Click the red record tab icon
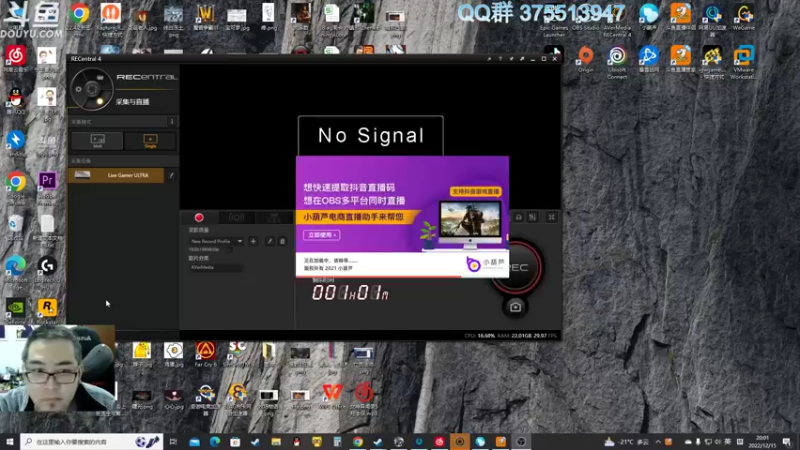Image resolution: width=800 pixels, height=450 pixels. tap(199, 217)
